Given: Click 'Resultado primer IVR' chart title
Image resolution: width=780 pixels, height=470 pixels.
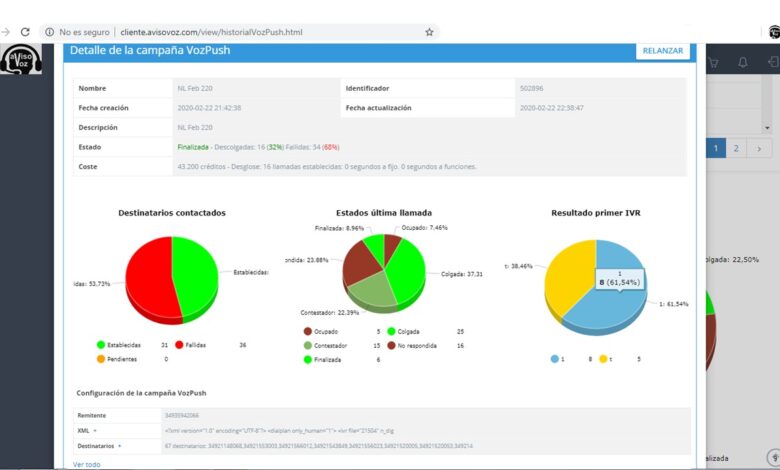Looking at the screenshot, I should click(x=595, y=213).
